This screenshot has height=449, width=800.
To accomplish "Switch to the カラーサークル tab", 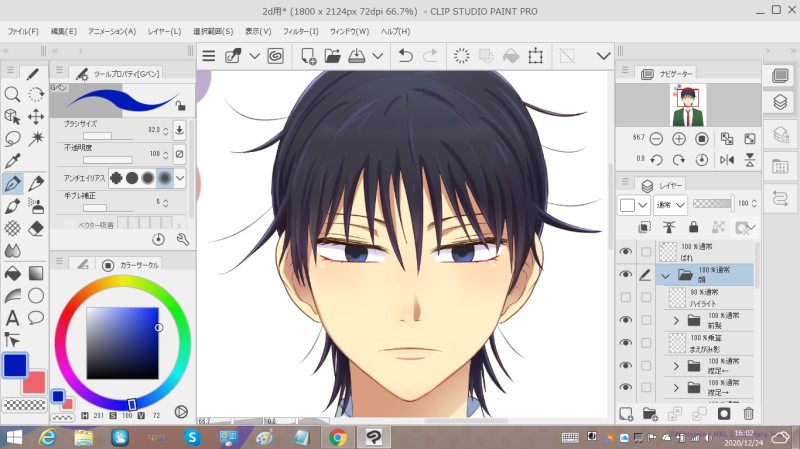I will 132,265.
